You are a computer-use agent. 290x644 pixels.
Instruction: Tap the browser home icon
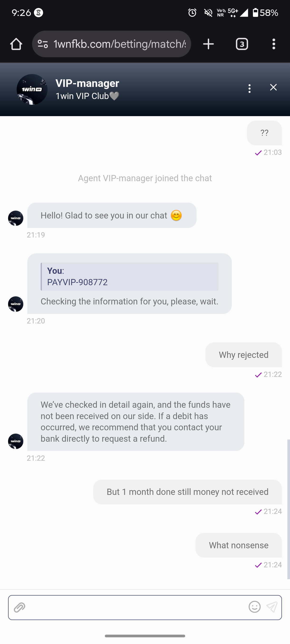click(16, 44)
